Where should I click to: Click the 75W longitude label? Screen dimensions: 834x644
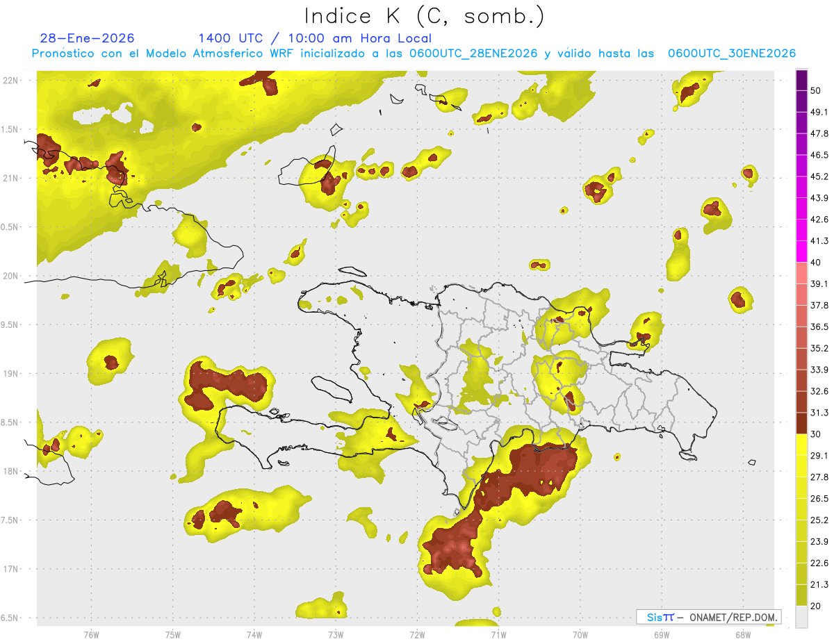172,635
